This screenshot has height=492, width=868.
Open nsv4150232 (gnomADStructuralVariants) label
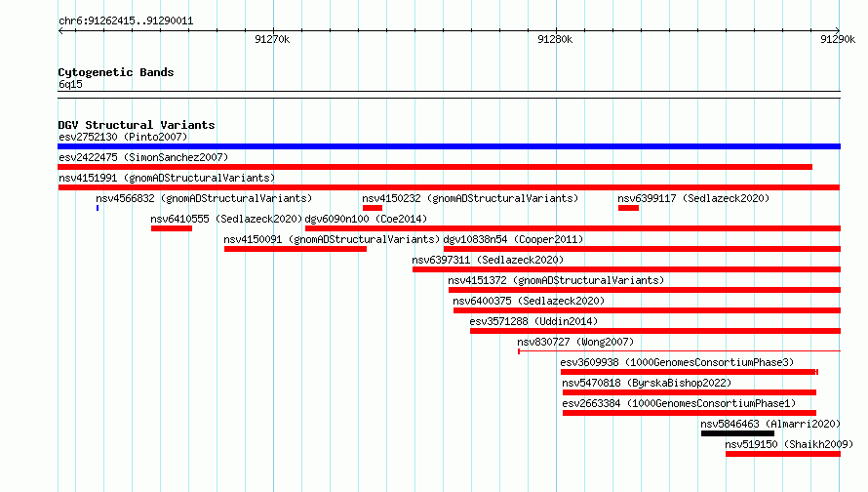[x=470, y=198]
